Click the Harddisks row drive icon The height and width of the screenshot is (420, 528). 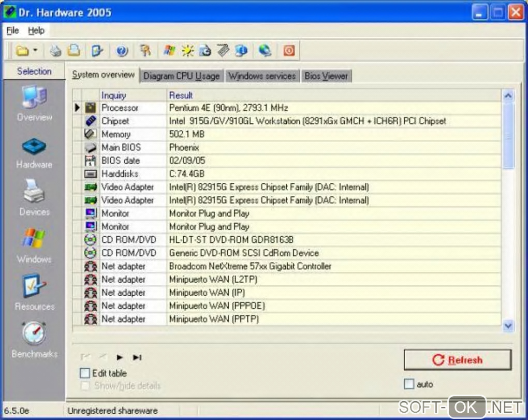90,174
